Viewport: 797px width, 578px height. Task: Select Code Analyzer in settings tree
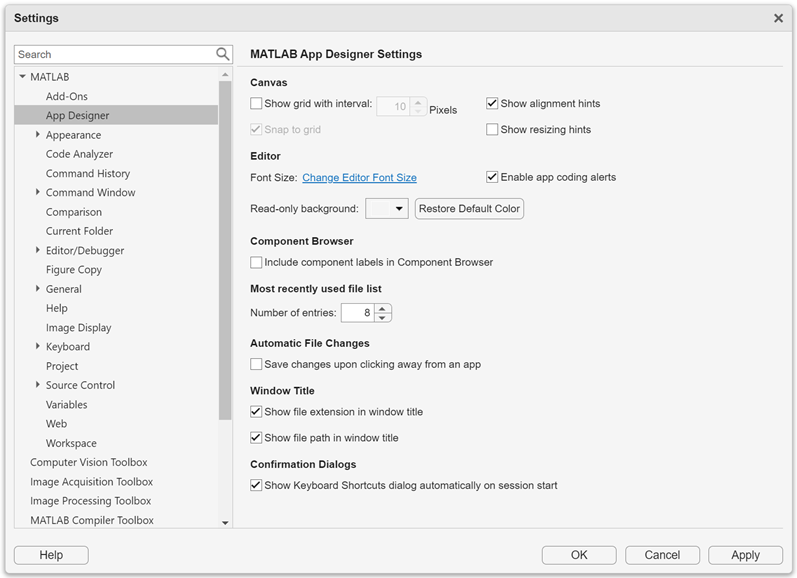pyautogui.click(x=79, y=154)
